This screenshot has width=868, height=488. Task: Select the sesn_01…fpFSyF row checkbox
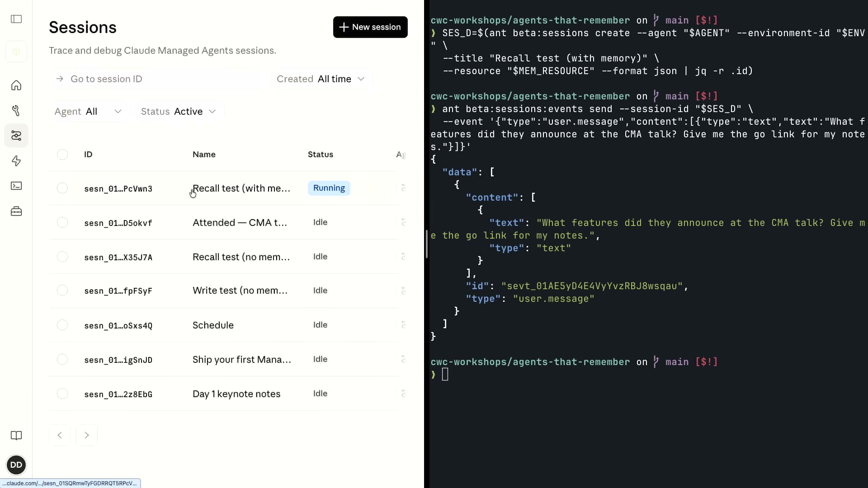click(62, 290)
